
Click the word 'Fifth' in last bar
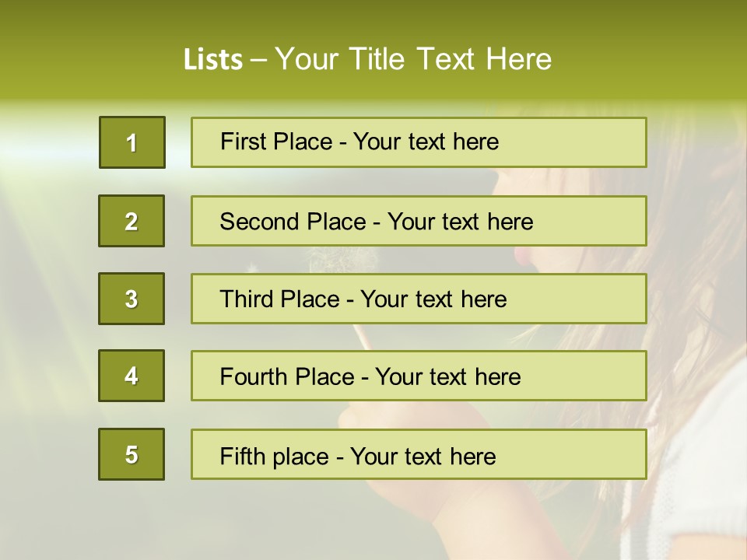[x=244, y=456]
